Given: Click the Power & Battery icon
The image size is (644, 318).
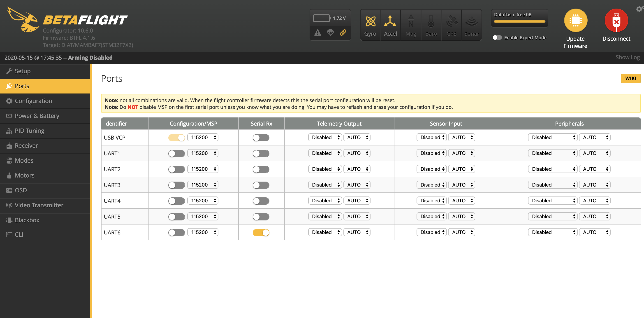Looking at the screenshot, I should click(x=9, y=116).
